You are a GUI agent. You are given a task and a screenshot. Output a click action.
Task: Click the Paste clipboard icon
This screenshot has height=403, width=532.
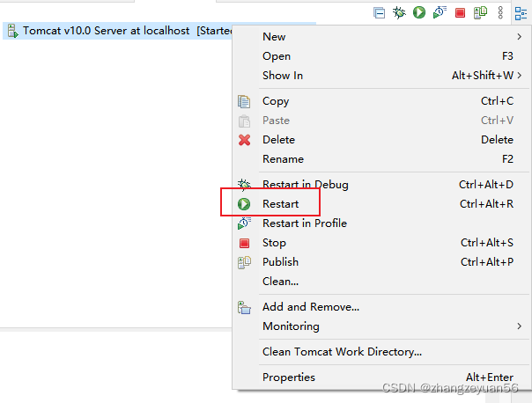(244, 121)
